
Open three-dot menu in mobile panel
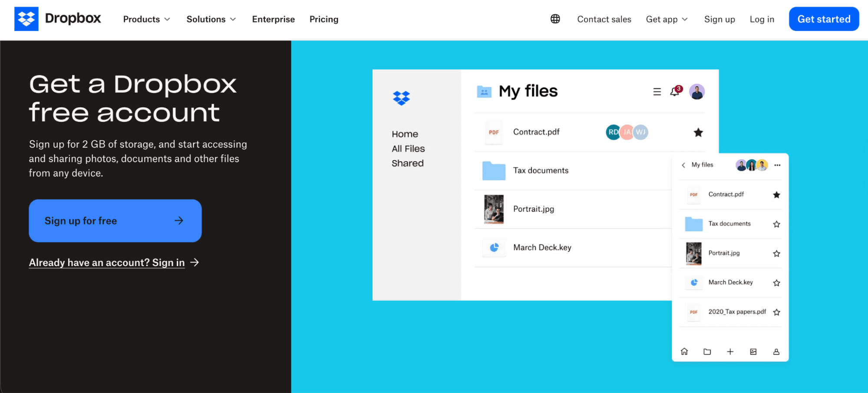click(777, 165)
